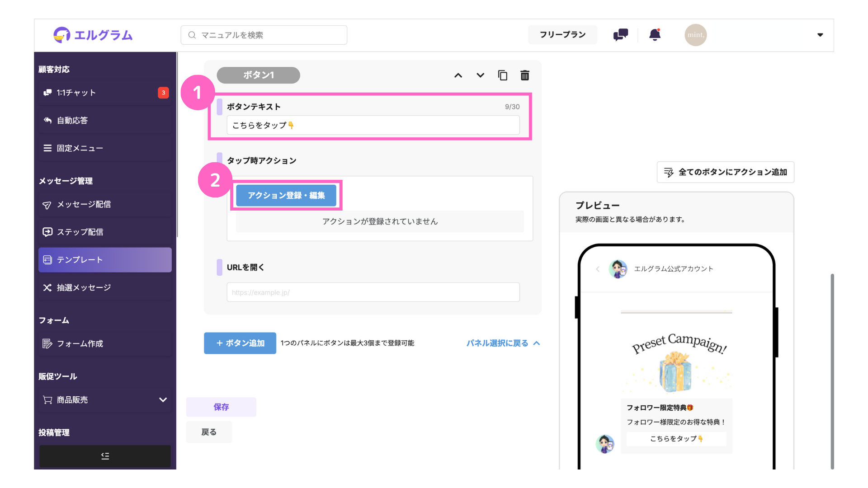The height and width of the screenshot is (488, 868).
Task: Click the Preset Campaign image in preview
Action: [676, 356]
